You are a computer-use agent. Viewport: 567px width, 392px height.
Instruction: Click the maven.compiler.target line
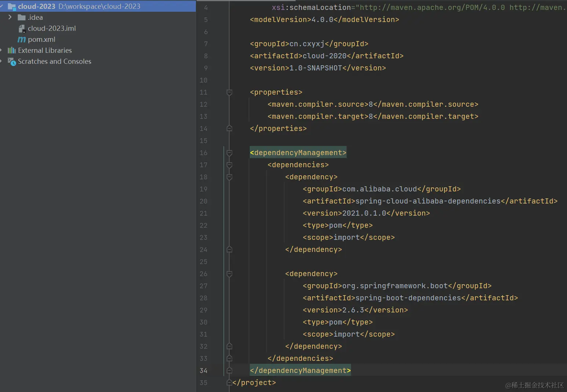pyautogui.click(x=373, y=116)
